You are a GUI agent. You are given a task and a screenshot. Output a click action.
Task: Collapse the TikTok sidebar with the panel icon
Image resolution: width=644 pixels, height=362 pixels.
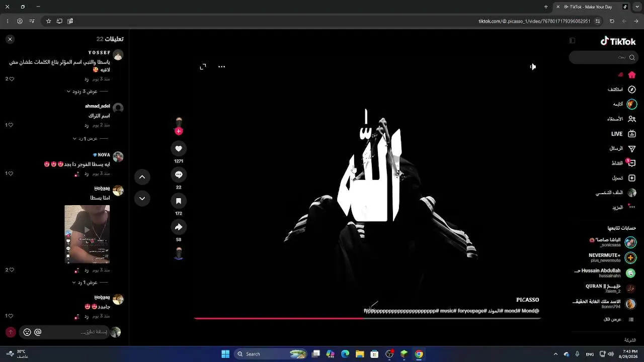point(572,41)
